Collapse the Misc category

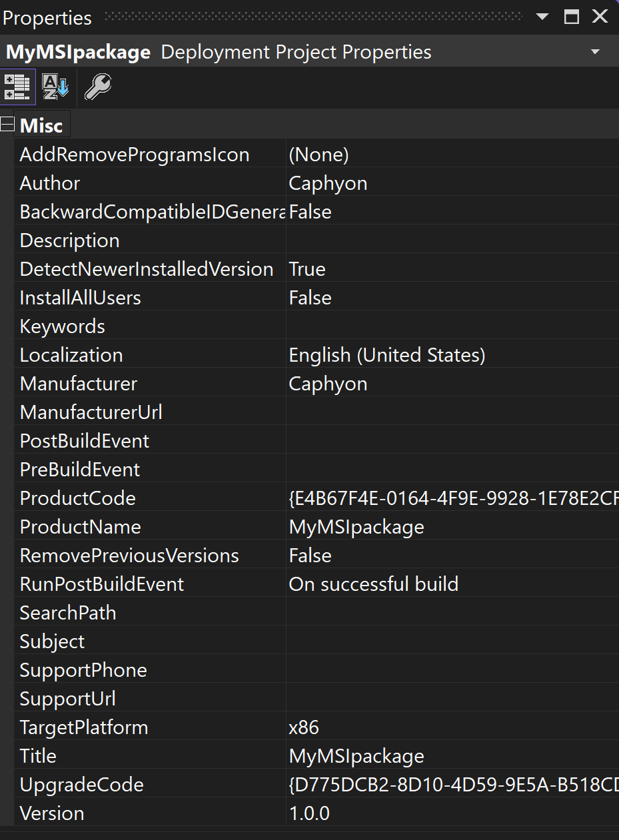click(x=7, y=125)
